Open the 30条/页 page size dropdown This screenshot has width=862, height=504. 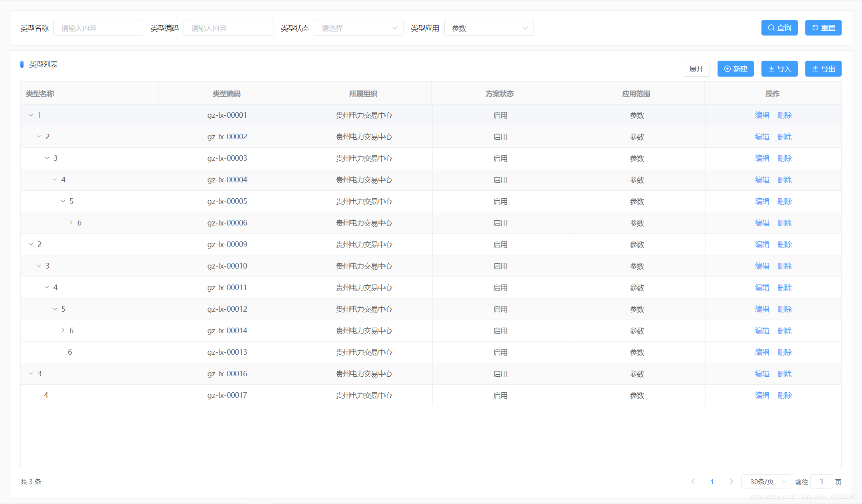(766, 482)
